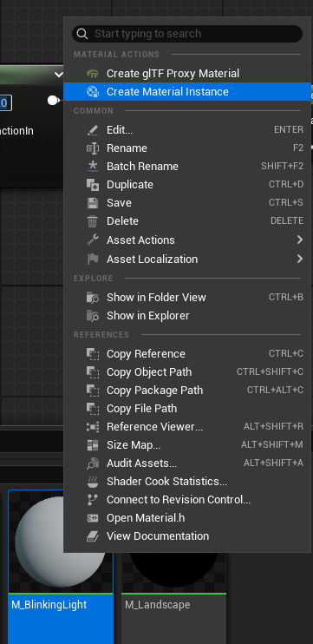313x644 pixels.
Task: Click the Size Map icon
Action: coord(93,445)
